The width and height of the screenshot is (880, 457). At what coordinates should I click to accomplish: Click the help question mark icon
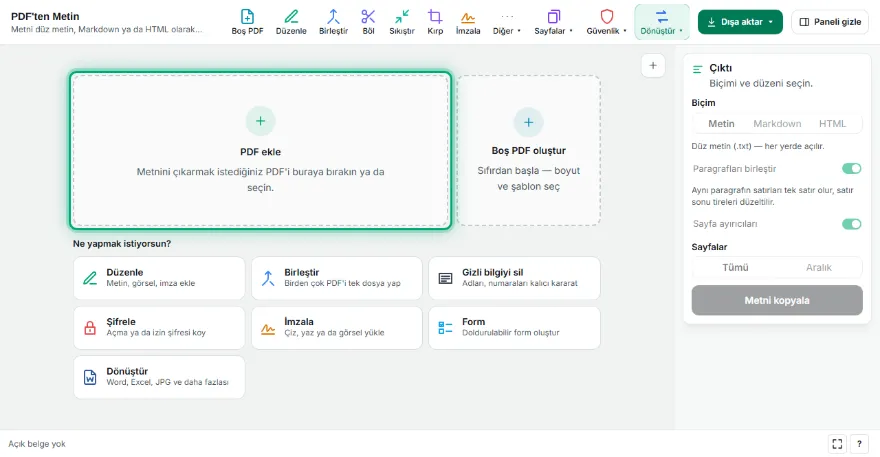pyautogui.click(x=859, y=444)
